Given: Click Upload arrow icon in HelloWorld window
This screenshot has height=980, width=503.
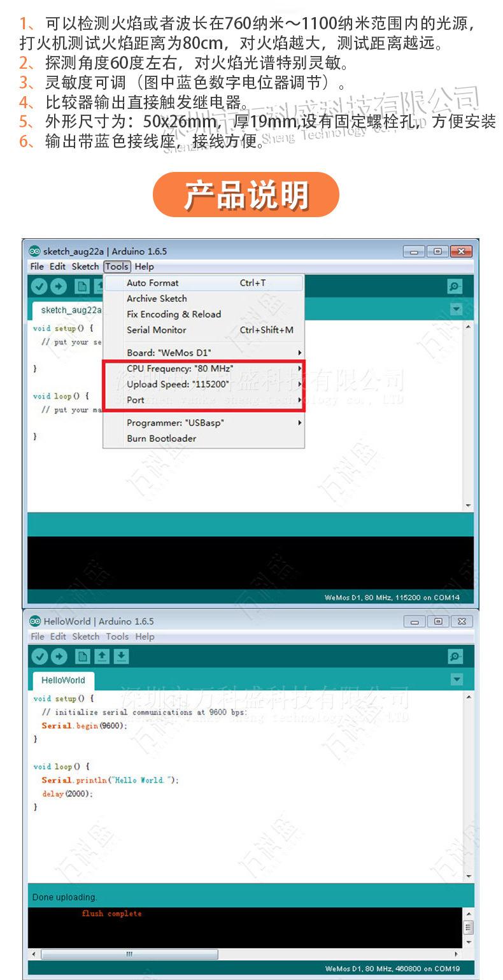Looking at the screenshot, I should point(59,657).
